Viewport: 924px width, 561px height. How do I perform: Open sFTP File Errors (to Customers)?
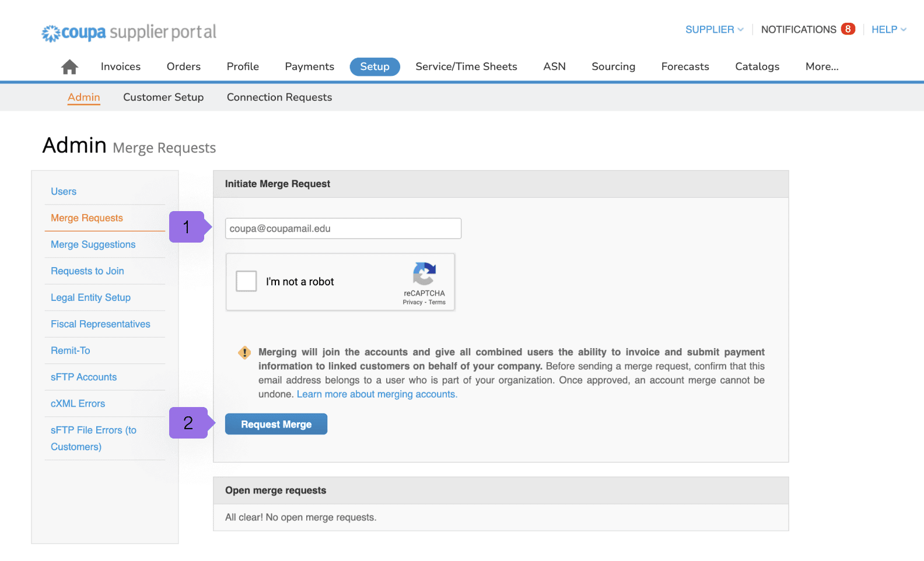pyautogui.click(x=93, y=438)
